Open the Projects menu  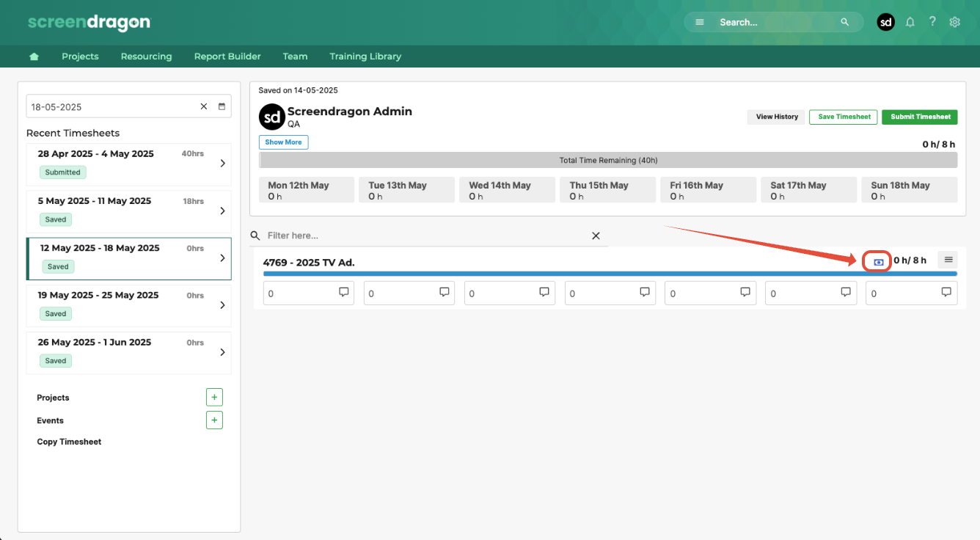click(x=80, y=56)
